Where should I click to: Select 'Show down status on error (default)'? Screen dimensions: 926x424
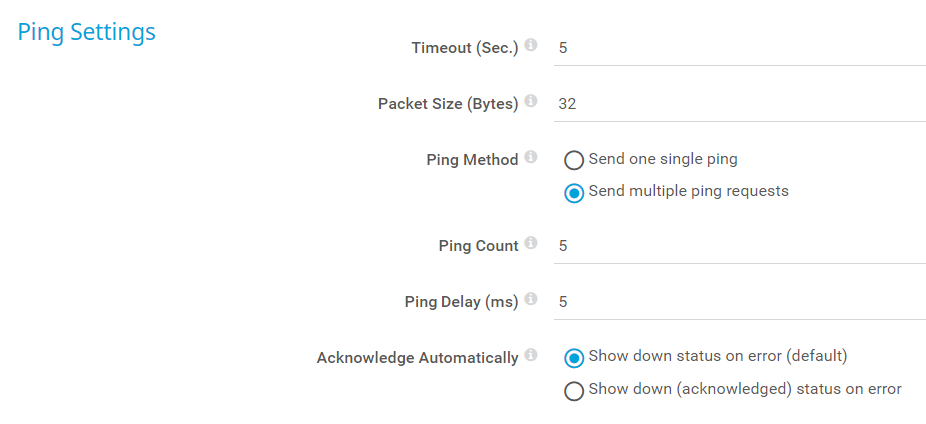coord(574,357)
